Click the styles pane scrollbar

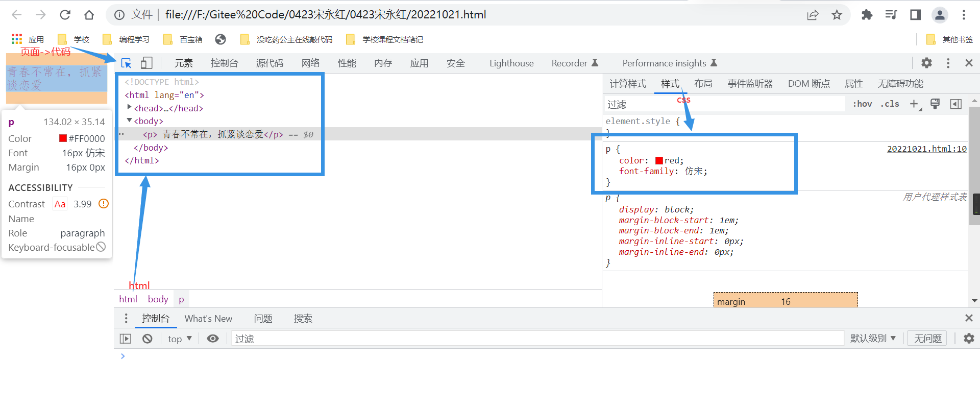(974, 165)
